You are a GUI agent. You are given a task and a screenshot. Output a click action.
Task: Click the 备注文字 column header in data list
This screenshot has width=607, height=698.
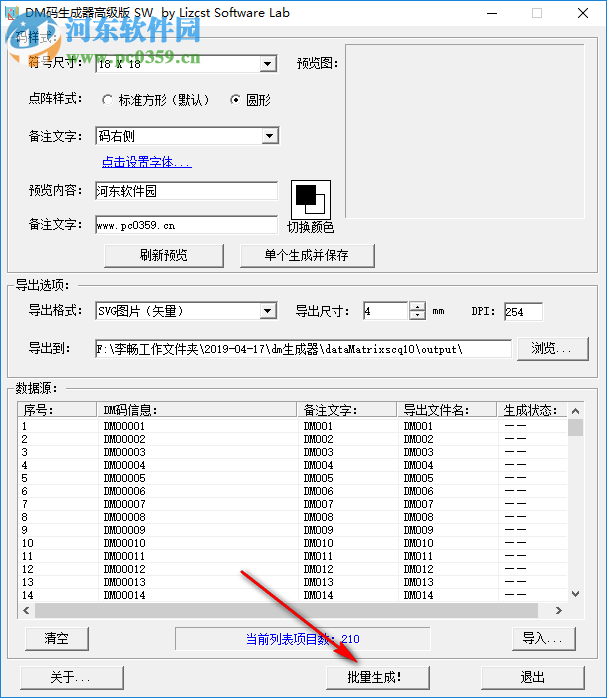coord(347,410)
